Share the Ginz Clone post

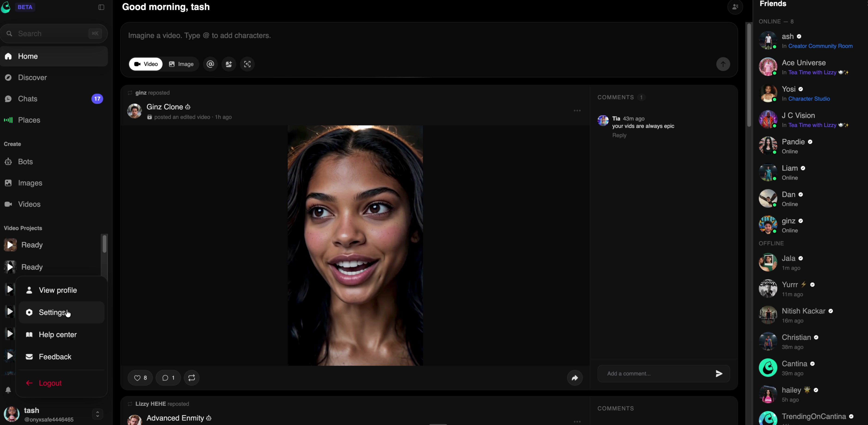(x=575, y=378)
